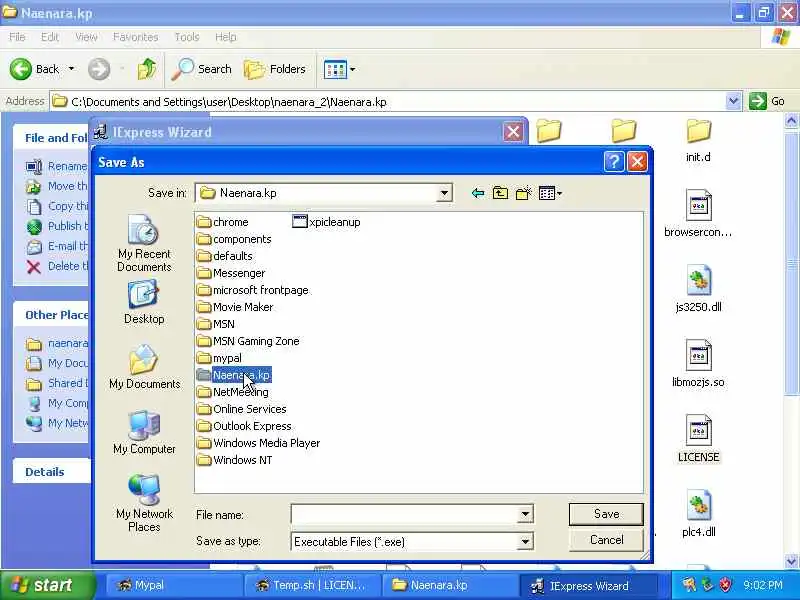Select the components folder

(234, 239)
